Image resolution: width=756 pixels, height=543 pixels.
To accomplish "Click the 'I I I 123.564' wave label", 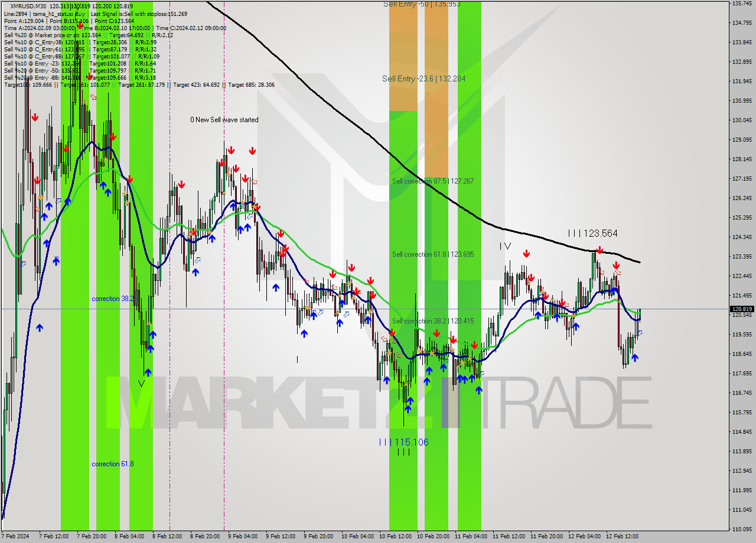I will coord(592,233).
